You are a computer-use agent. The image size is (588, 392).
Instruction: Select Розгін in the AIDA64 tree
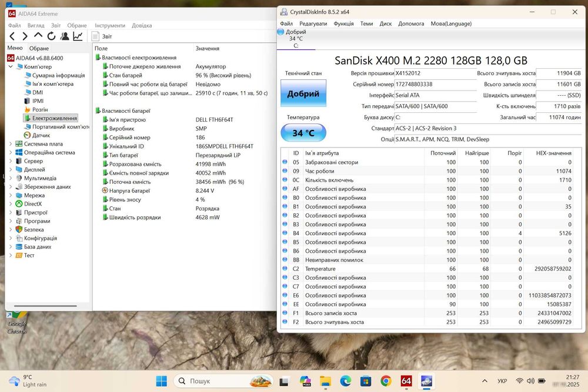click(x=39, y=109)
